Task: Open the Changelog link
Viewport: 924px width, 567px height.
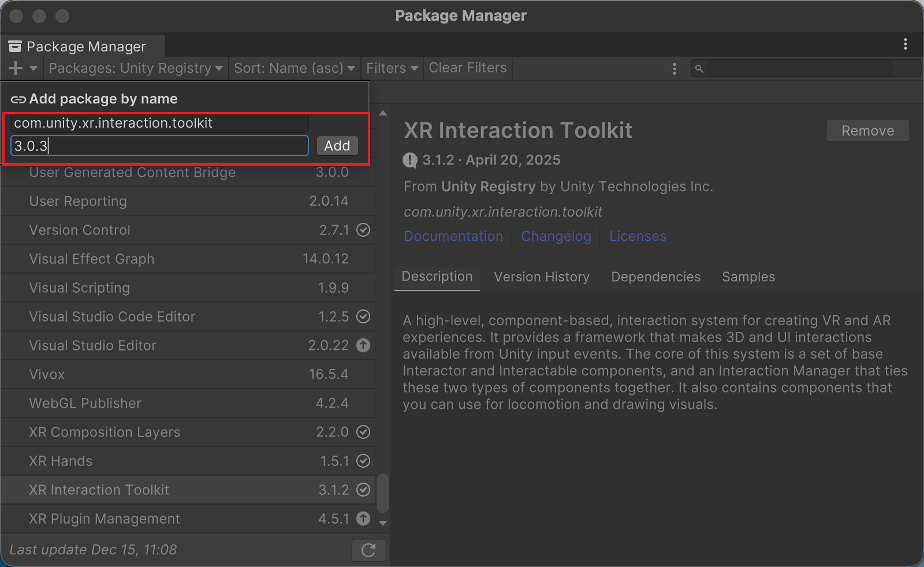Action: pos(556,236)
